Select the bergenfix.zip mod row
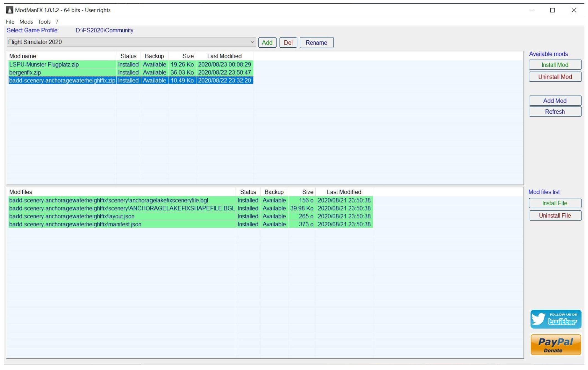 tap(25, 73)
